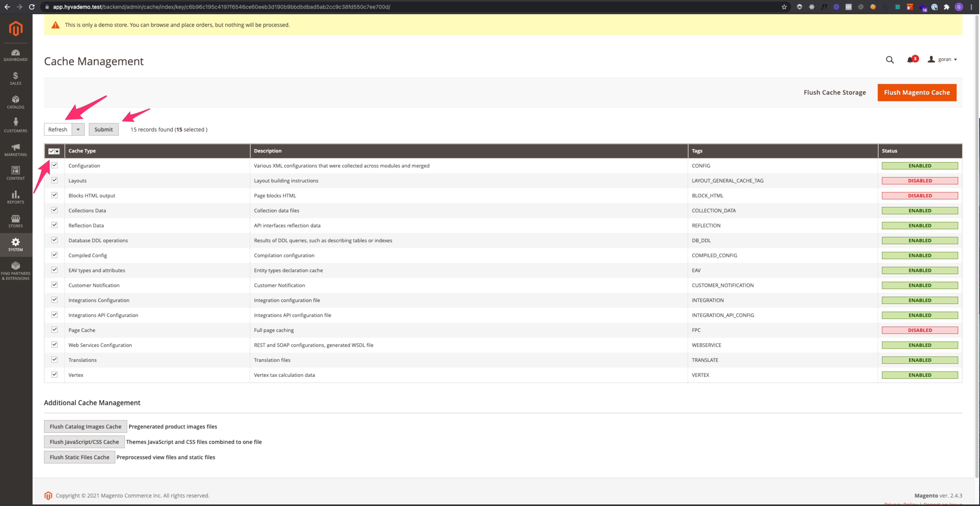Open Chrome's three-dot menu
Image resolution: width=980 pixels, height=506 pixels.
point(971,7)
